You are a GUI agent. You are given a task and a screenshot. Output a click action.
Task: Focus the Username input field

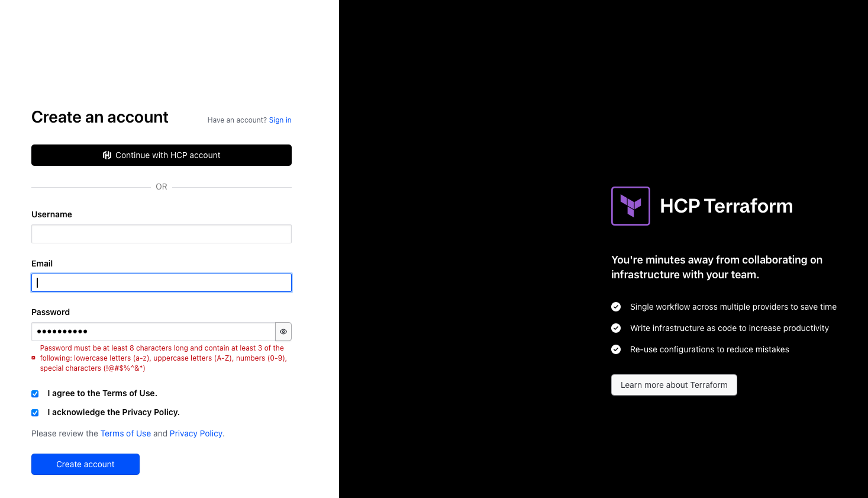click(x=161, y=234)
